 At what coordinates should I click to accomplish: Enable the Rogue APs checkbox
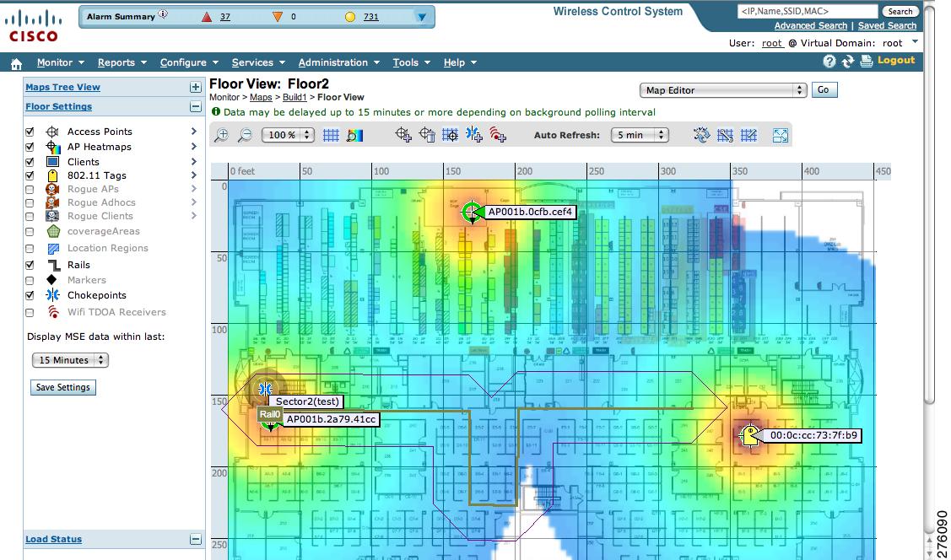click(x=30, y=189)
